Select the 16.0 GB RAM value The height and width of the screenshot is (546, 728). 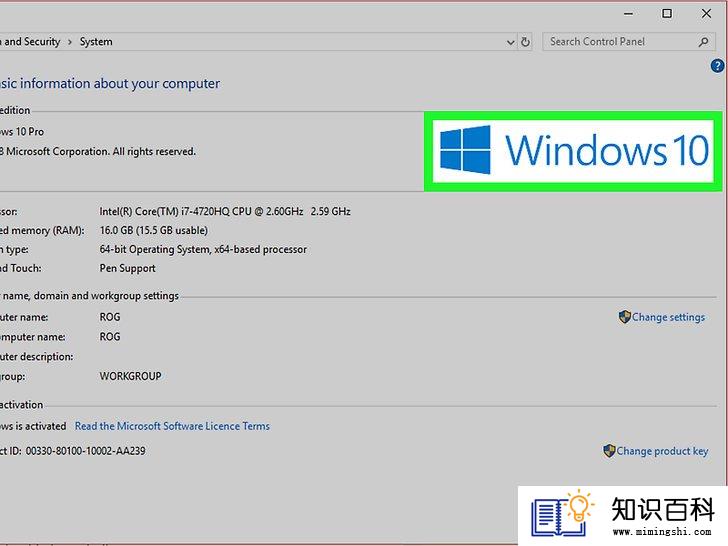(154, 230)
